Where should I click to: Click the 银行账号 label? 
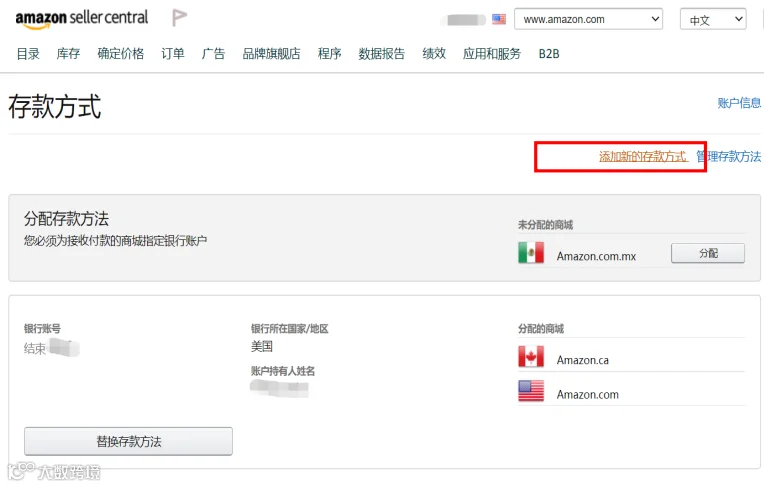pyautogui.click(x=42, y=329)
